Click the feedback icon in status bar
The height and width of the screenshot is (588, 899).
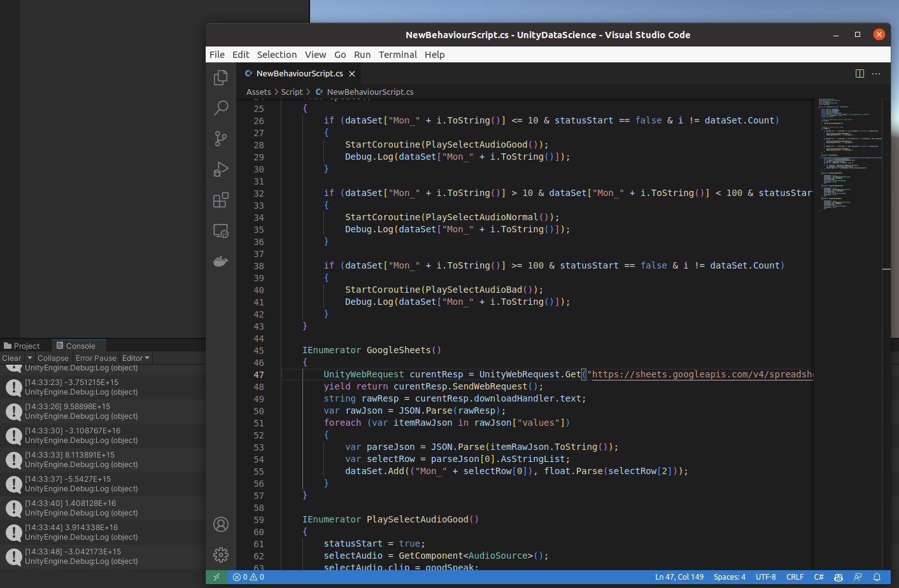click(x=858, y=577)
